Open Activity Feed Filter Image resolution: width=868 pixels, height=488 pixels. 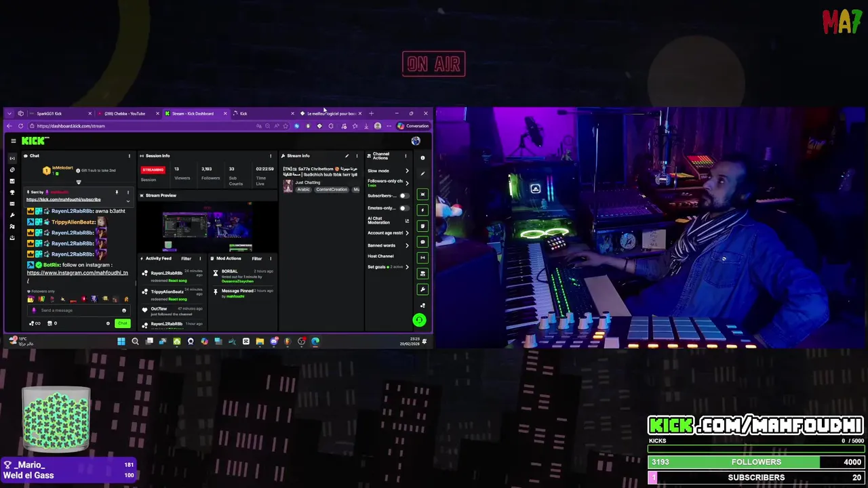186,258
